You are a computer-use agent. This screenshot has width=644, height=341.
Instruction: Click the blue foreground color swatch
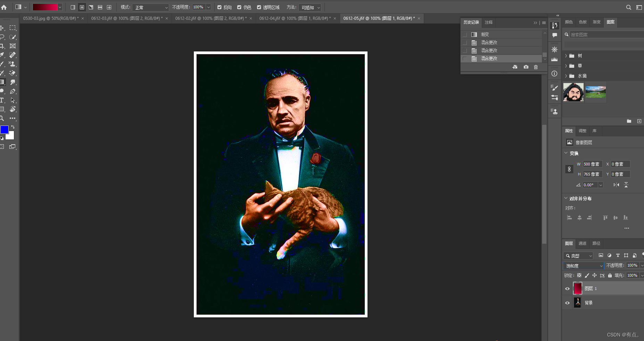(4, 129)
